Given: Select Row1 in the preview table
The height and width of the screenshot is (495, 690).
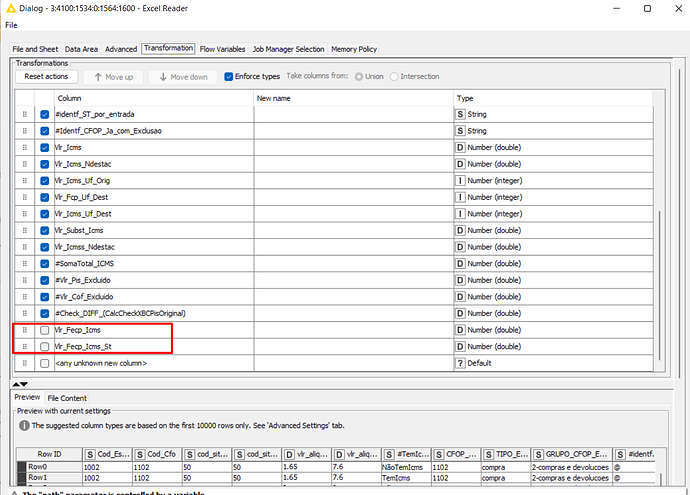Looking at the screenshot, I should pos(49,478).
